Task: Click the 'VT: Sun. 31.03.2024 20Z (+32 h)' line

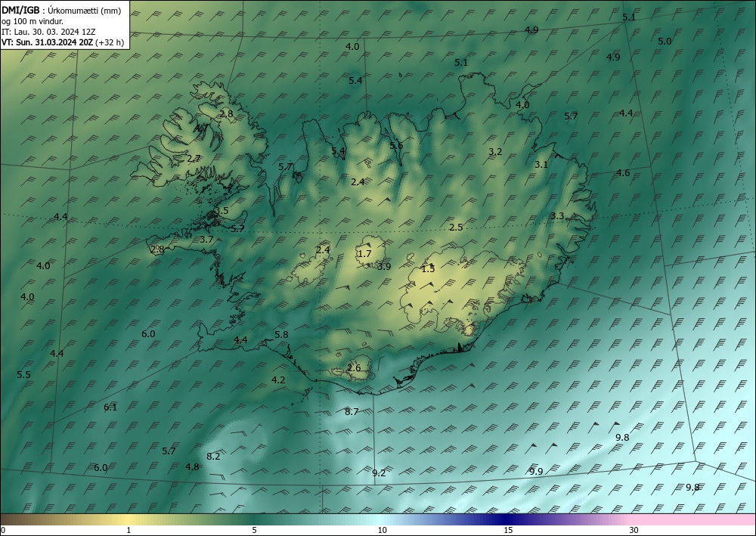Action: coord(63,42)
